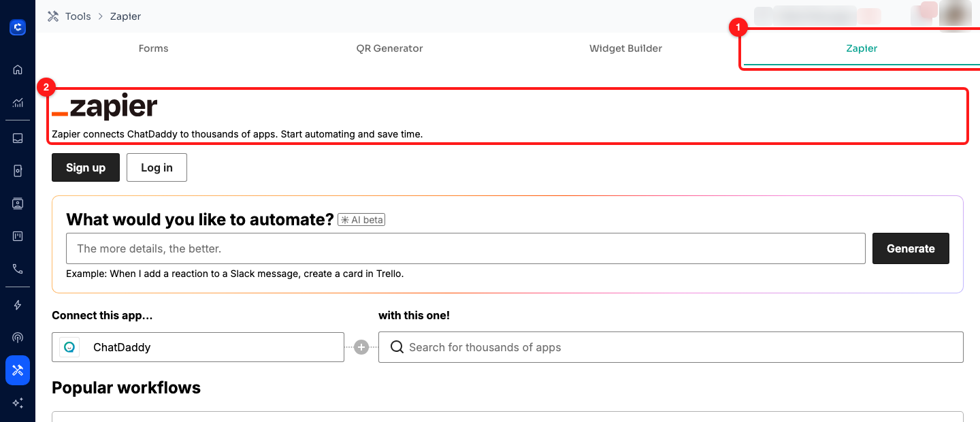Click the Log in button
Image resolution: width=980 pixels, height=422 pixels.
click(157, 167)
